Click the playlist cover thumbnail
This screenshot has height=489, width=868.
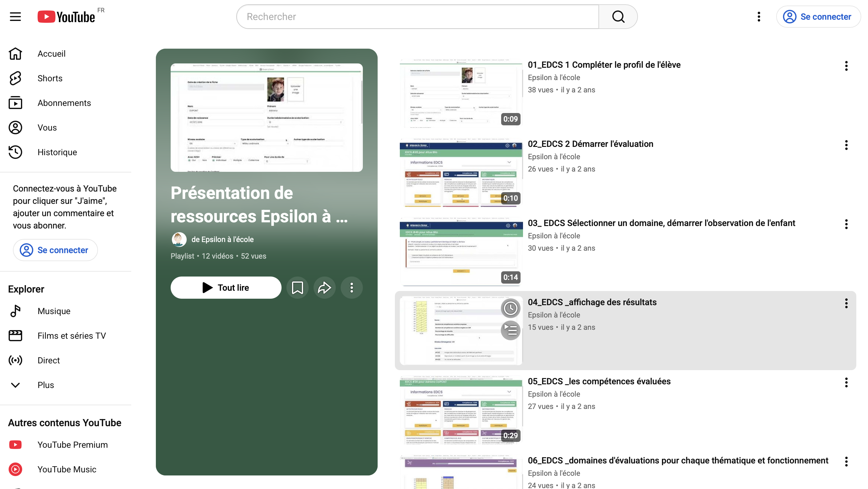[266, 118]
